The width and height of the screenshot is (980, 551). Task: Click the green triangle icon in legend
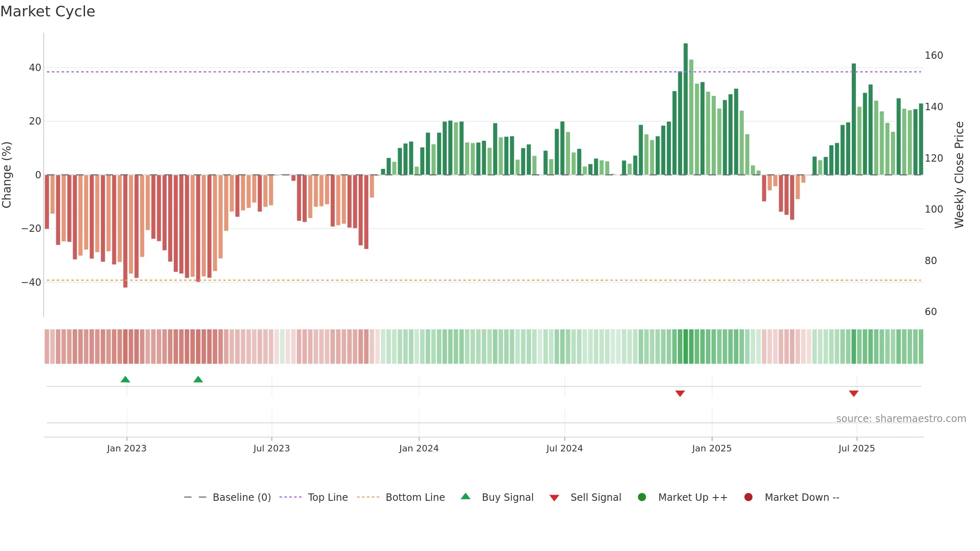(465, 496)
